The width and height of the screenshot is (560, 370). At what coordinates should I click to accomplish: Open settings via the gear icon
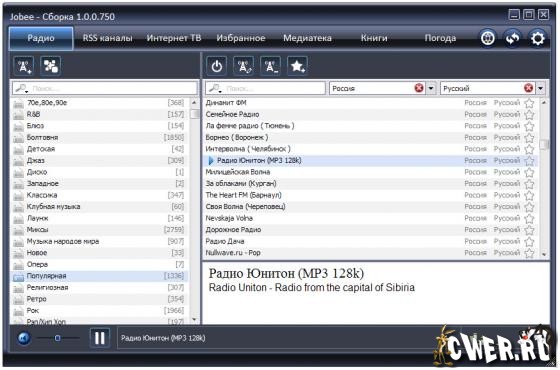point(538,38)
